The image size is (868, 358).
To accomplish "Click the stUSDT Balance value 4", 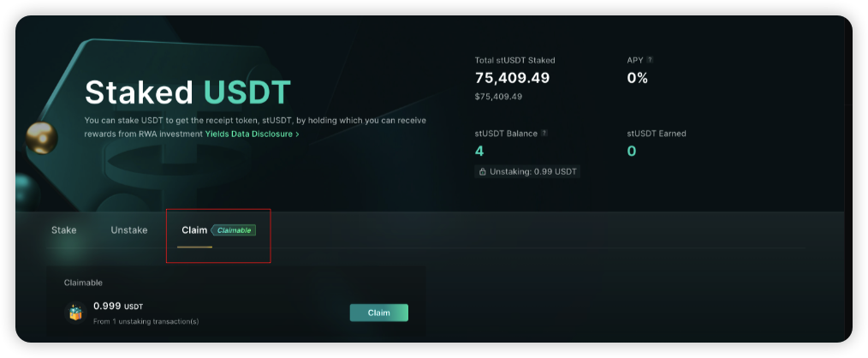I will pos(479,151).
